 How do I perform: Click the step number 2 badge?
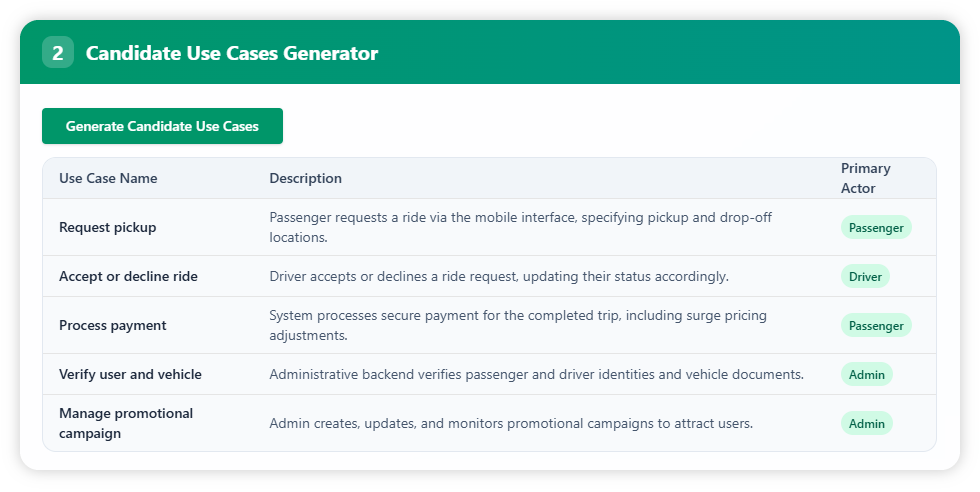(57, 53)
